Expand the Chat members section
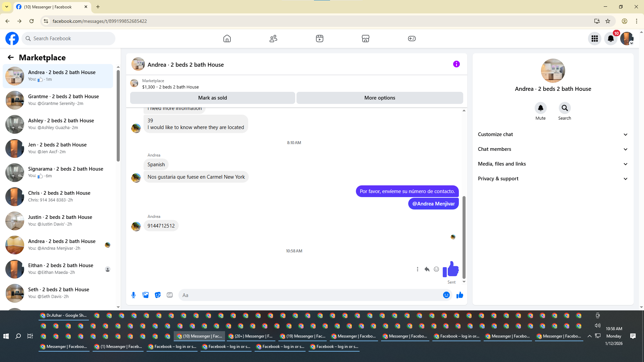Viewport: 644px width, 362px height. [x=553, y=149]
